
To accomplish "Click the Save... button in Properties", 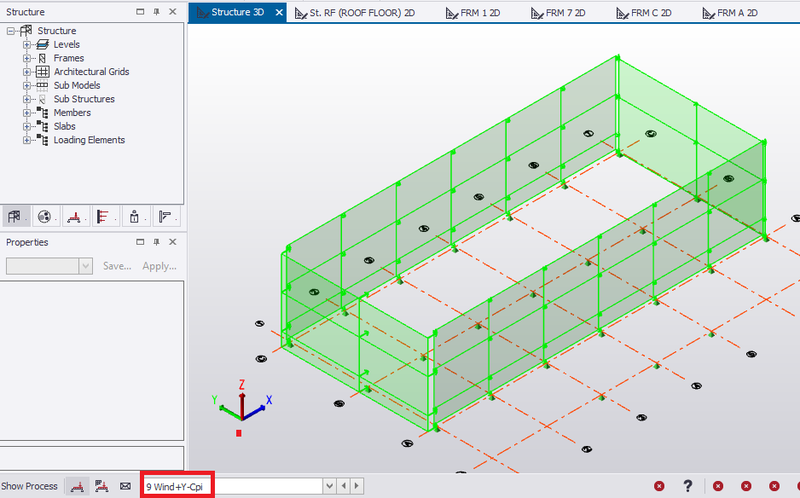I will point(117,266).
